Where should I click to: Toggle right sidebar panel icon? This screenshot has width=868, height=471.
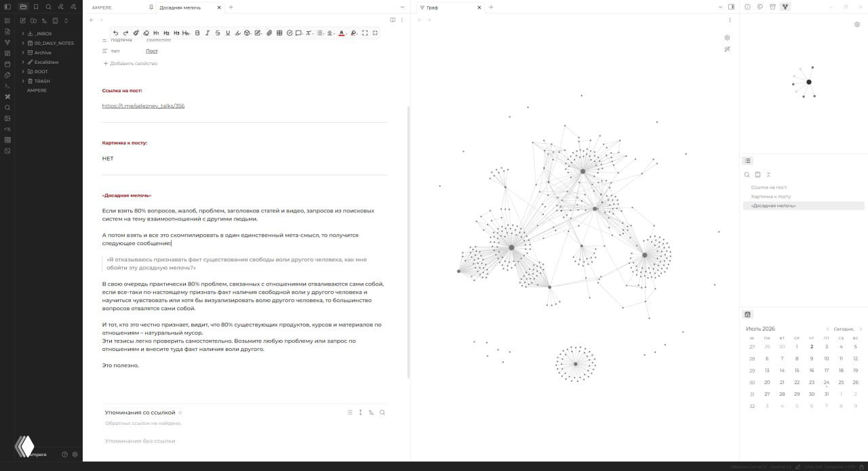click(731, 7)
